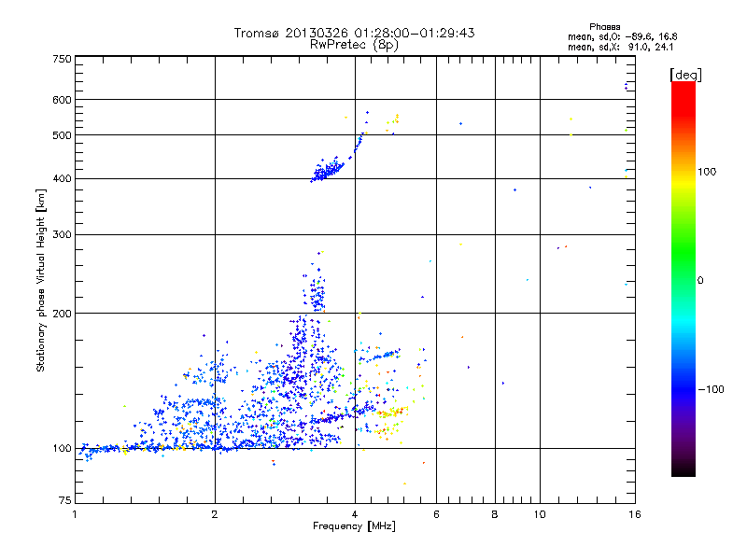Click the x-axis tick label '16'
The image size is (747, 560).
coord(635,514)
